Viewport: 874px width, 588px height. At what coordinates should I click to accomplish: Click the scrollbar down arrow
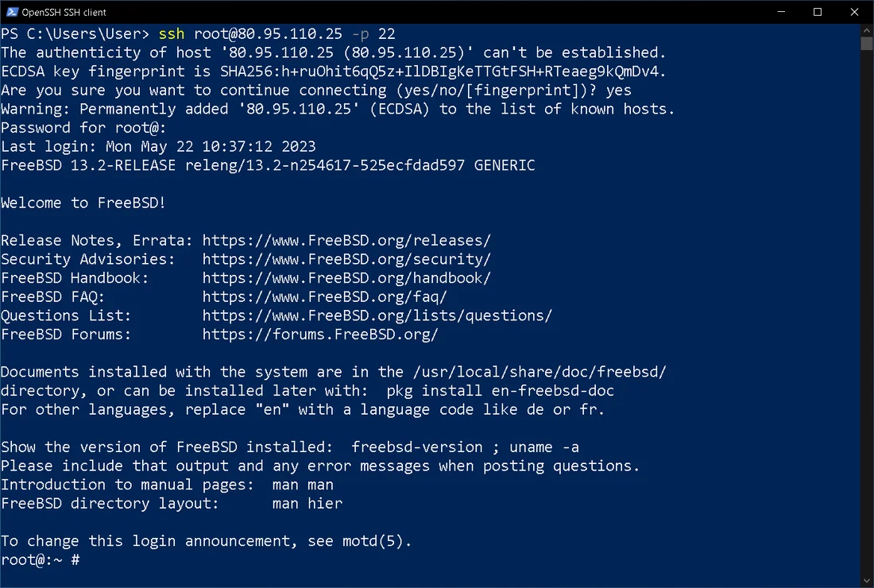coord(867,581)
